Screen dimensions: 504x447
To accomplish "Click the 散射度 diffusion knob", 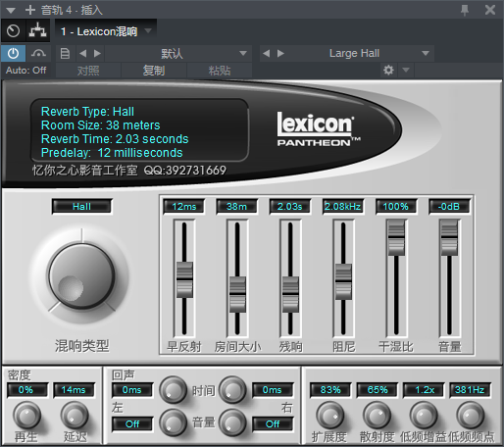I will (x=378, y=416).
